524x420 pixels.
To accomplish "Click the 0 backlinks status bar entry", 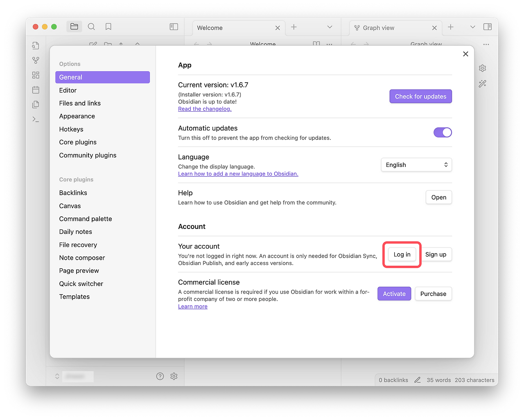I will 393,380.
